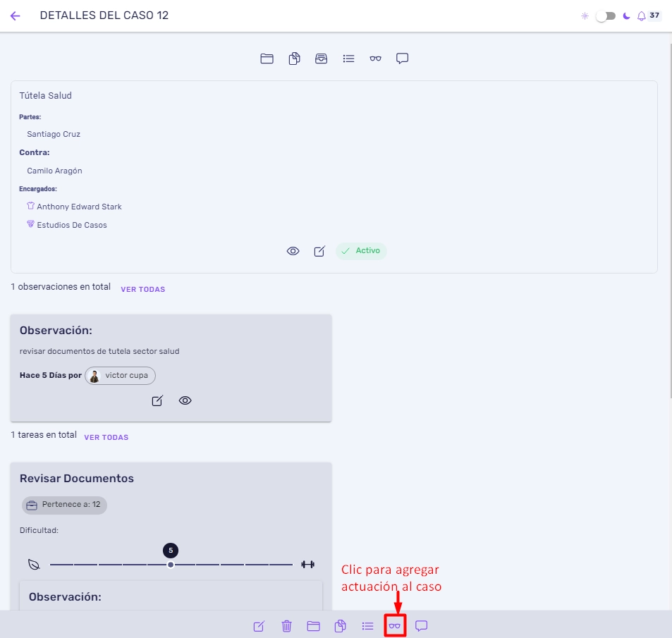The width and height of the screenshot is (672, 638).
Task: Click the Santiago Cruz party name
Action: click(54, 134)
